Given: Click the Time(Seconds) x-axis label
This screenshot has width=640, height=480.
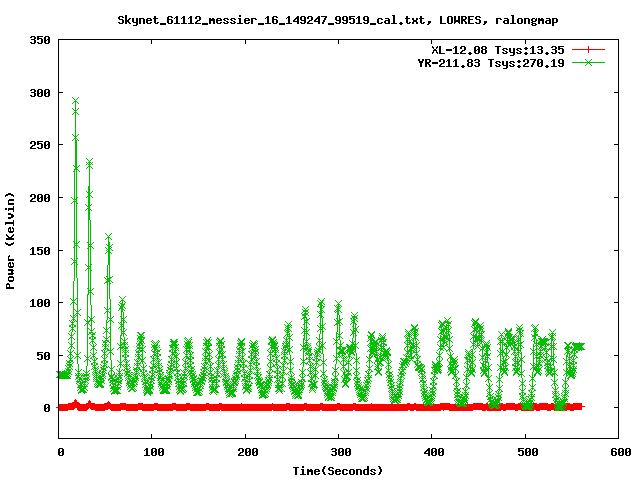Looking at the screenshot, I should 338,470.
